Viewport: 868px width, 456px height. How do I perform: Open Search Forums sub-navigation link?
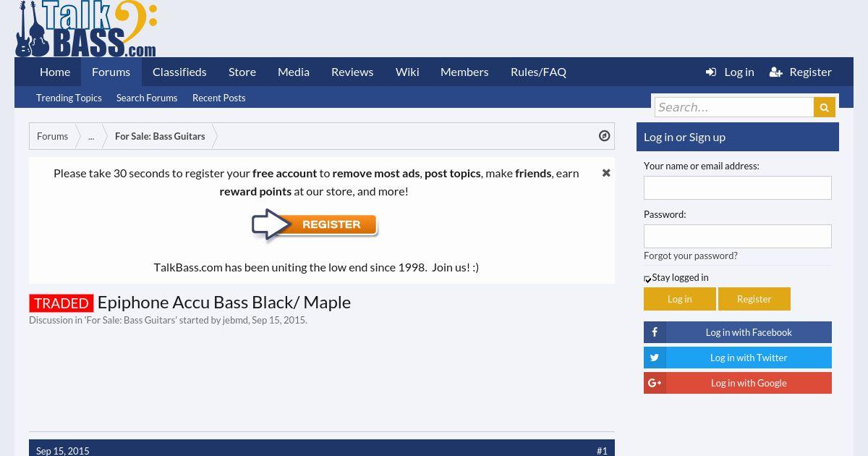(147, 98)
